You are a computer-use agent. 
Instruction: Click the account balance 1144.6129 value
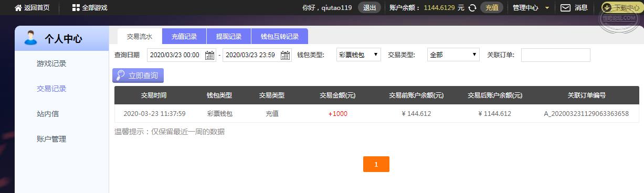(x=439, y=8)
